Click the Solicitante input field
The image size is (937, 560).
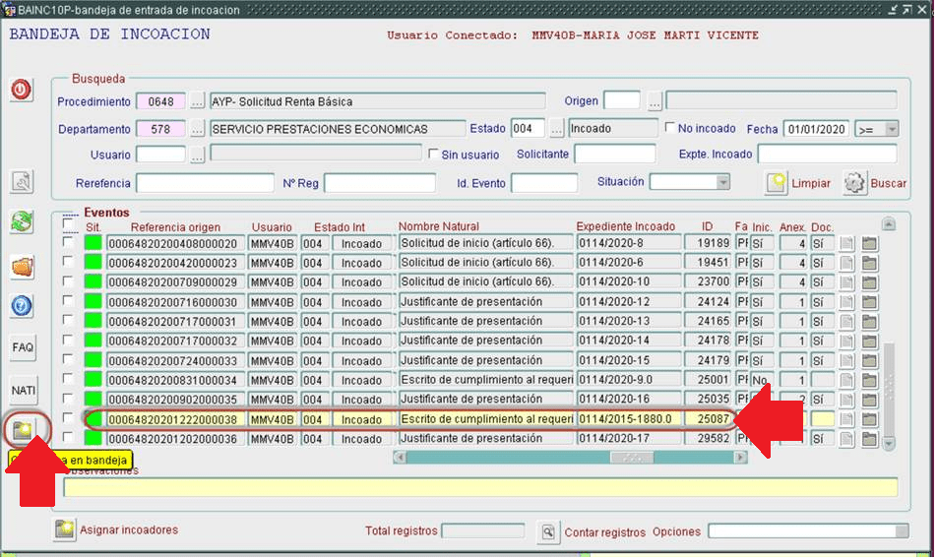tap(613, 155)
